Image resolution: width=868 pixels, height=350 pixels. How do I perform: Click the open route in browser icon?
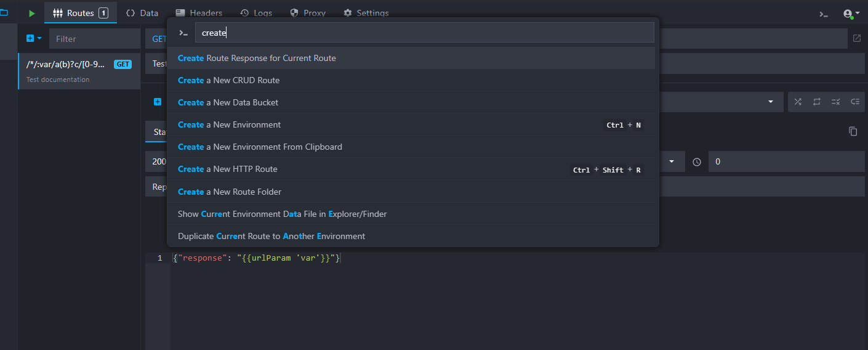[x=856, y=38]
